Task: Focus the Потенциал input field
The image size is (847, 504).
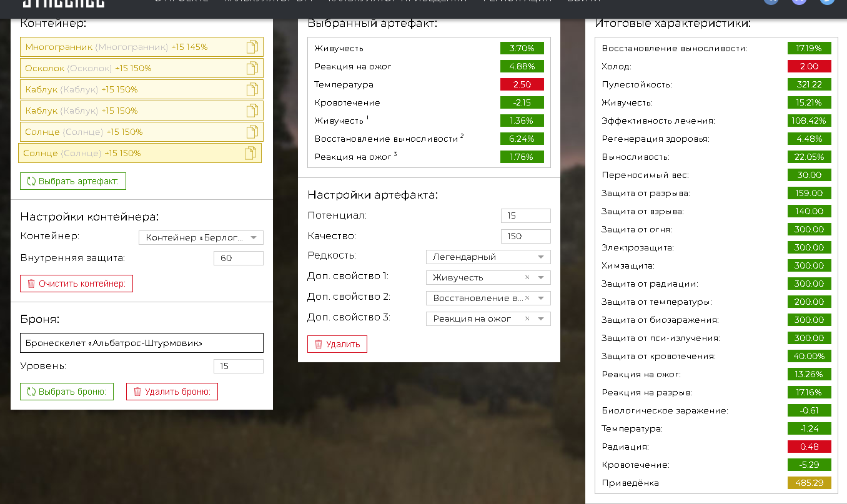Action: point(525,215)
